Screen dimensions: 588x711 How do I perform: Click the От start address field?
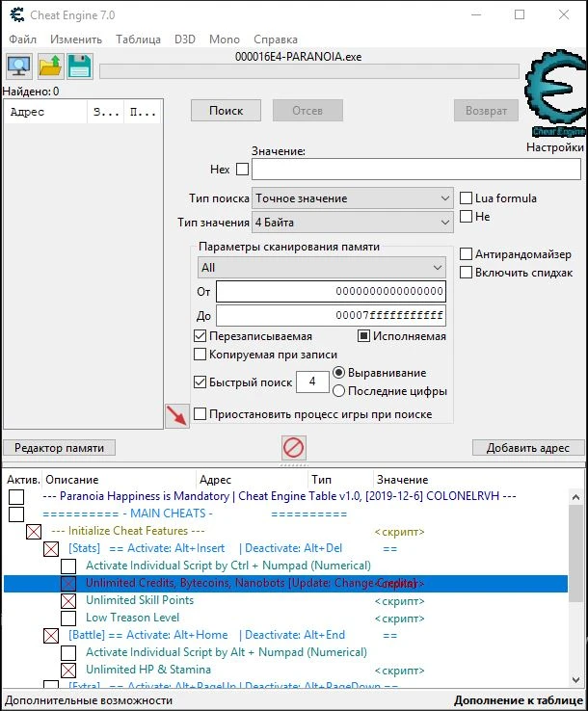(x=331, y=291)
